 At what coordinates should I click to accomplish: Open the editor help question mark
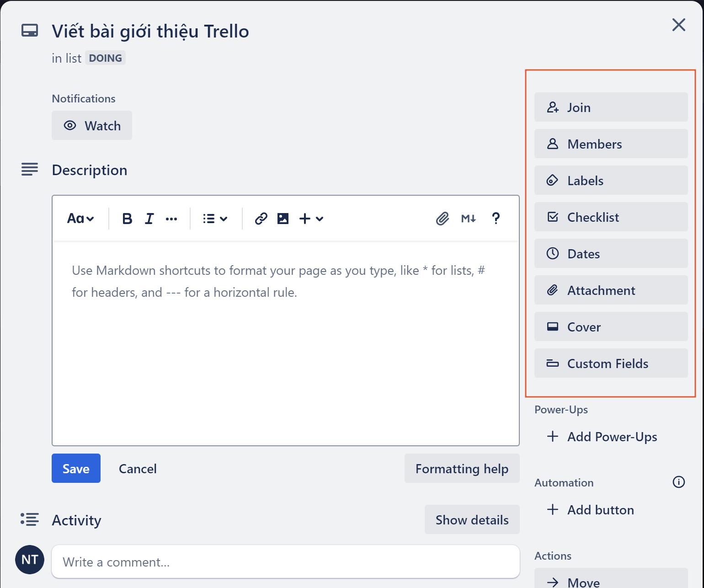496,219
